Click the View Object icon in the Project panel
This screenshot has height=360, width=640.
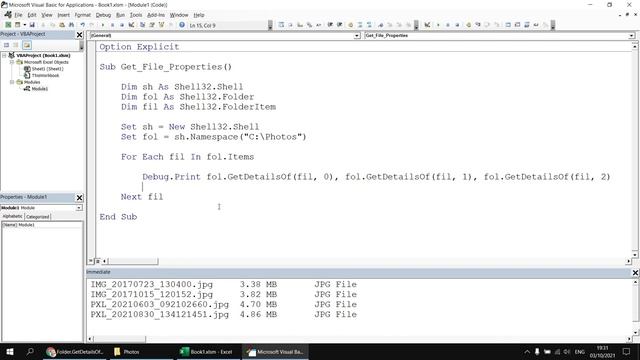(x=16, y=45)
